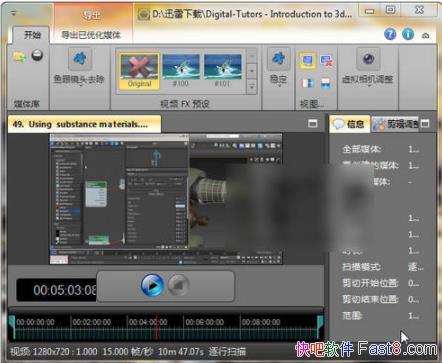Click the left trim start handle on timeline
The image size is (442, 363).
[12, 327]
